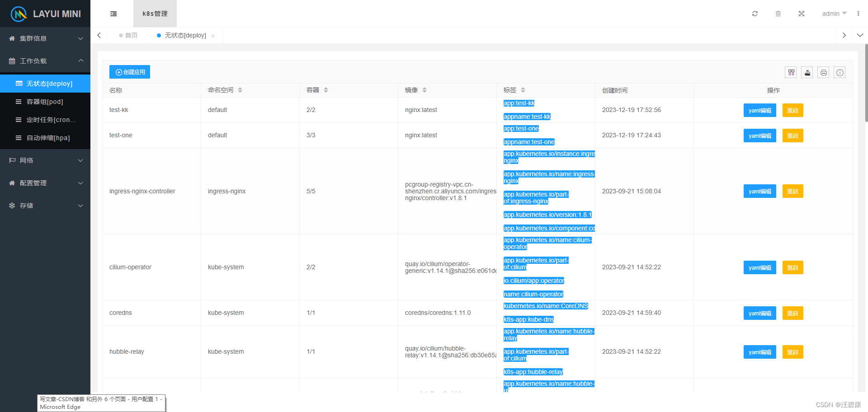Sort by 镜像 column arrows
This screenshot has height=412, width=868.
(x=425, y=90)
